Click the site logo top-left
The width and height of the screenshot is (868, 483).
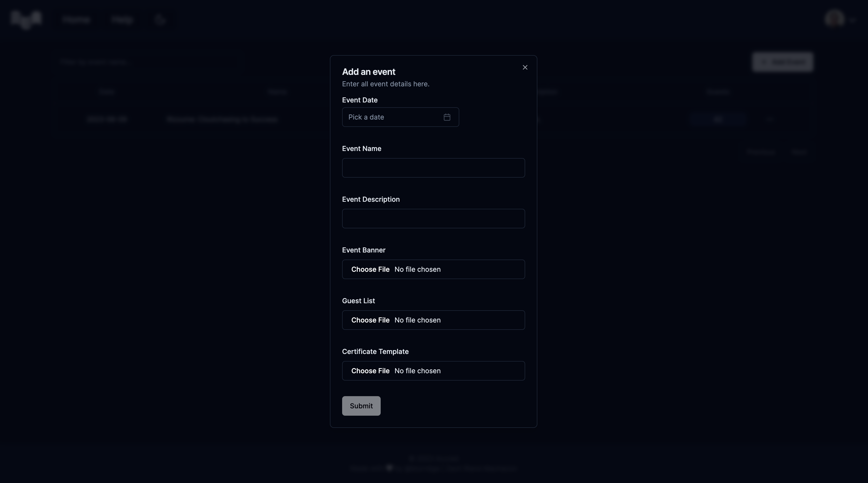coord(26,19)
